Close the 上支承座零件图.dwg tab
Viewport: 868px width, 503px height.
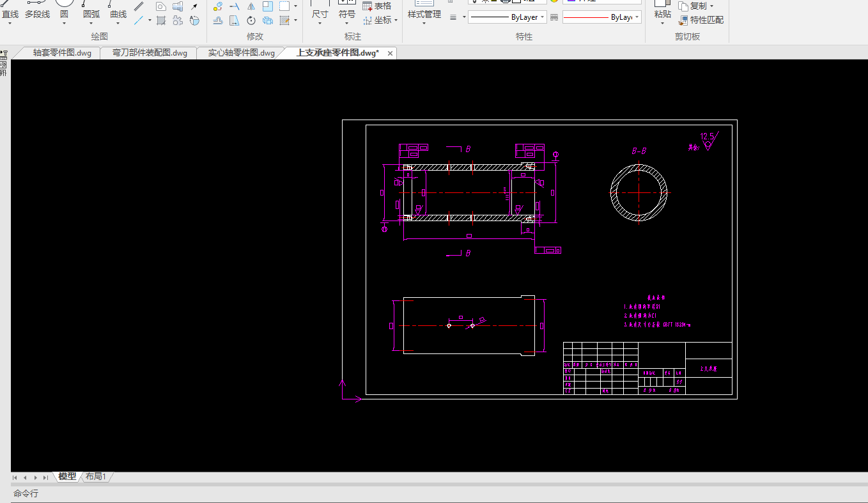point(390,53)
